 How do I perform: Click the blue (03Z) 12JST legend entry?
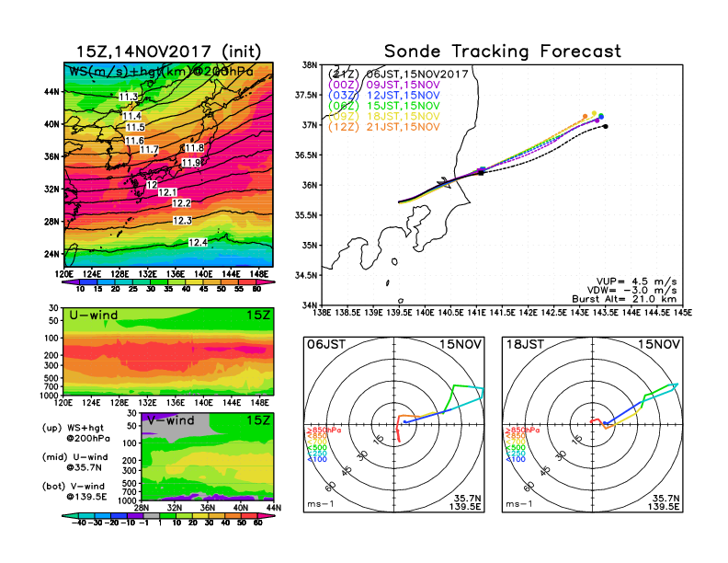coord(384,96)
